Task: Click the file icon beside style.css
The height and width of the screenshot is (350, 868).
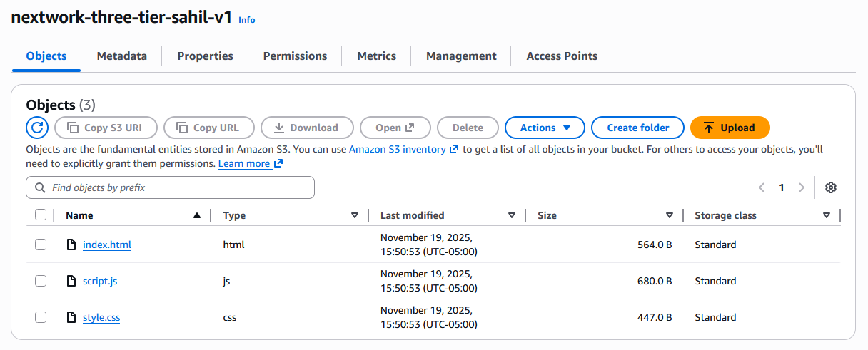Action: 71,317
